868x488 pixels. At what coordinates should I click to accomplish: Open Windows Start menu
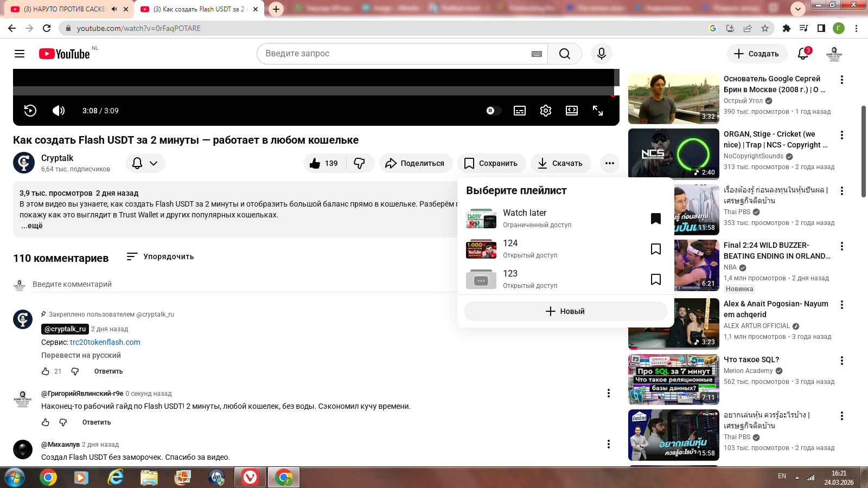(x=14, y=477)
